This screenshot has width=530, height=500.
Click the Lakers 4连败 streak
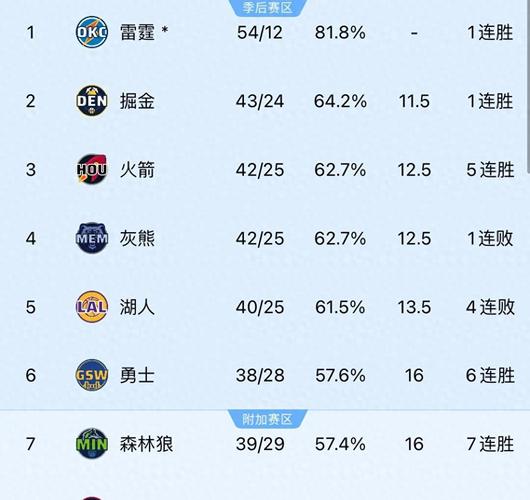pos(490,307)
